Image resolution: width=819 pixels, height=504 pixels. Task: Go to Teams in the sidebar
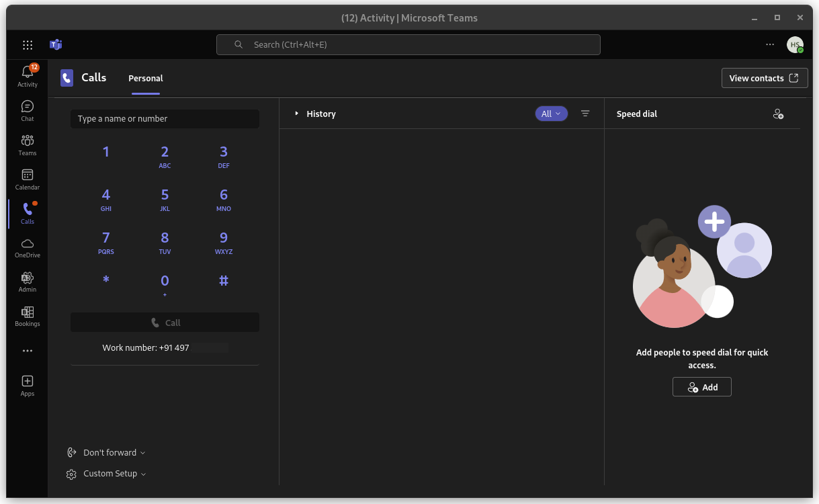(28, 145)
